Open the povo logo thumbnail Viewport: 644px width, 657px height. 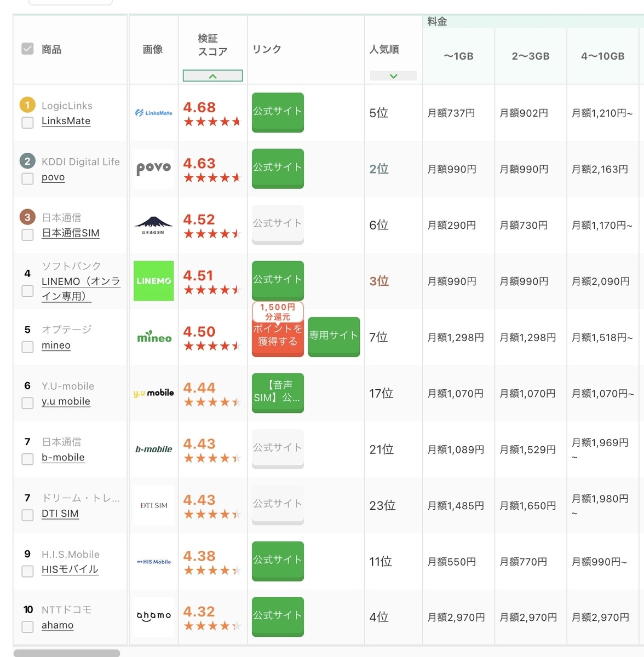[x=153, y=169]
